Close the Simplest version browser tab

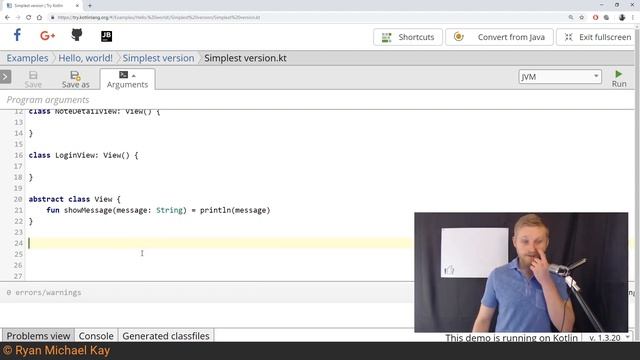click(77, 6)
